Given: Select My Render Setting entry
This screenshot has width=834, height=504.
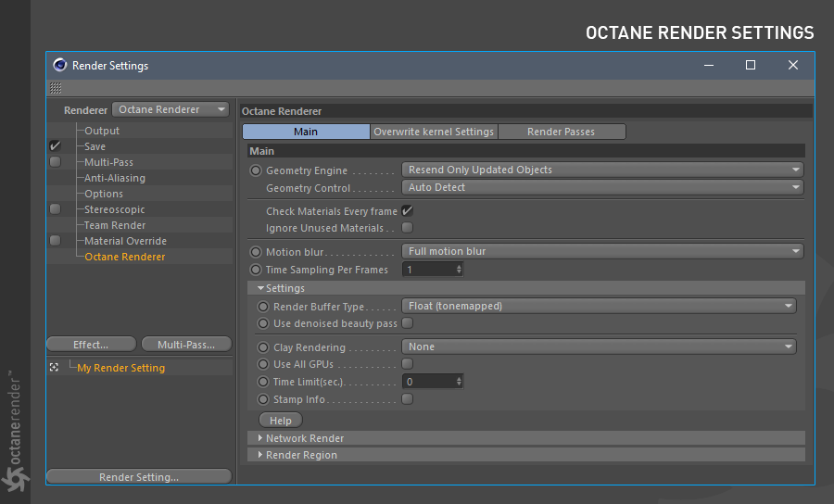Looking at the screenshot, I should click(x=120, y=368).
